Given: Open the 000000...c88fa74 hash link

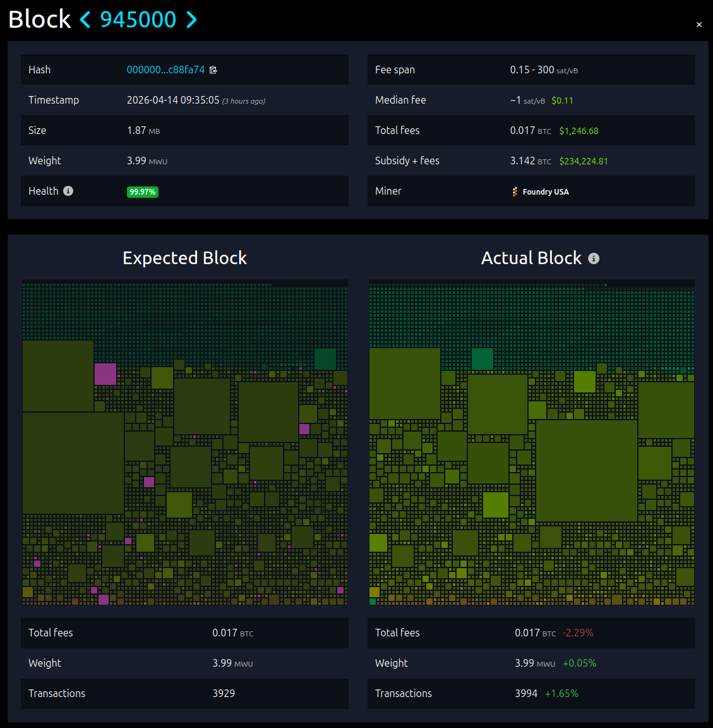Looking at the screenshot, I should [165, 70].
